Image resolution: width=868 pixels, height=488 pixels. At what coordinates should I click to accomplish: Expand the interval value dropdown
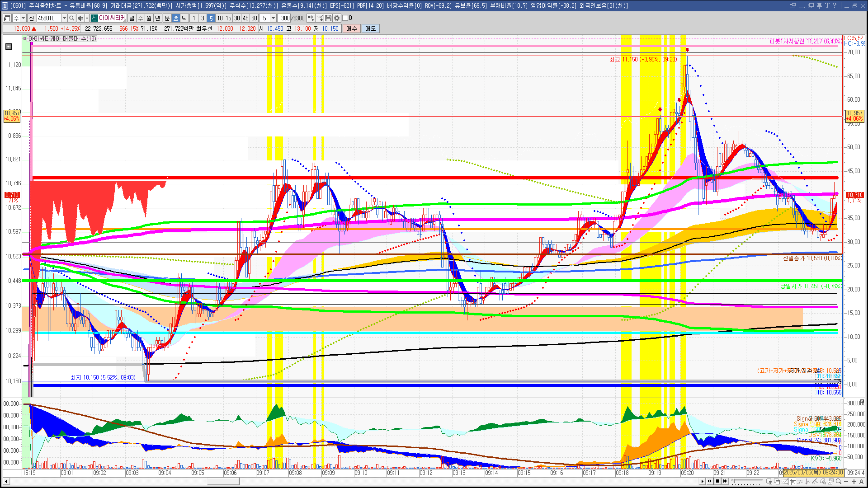(x=273, y=18)
